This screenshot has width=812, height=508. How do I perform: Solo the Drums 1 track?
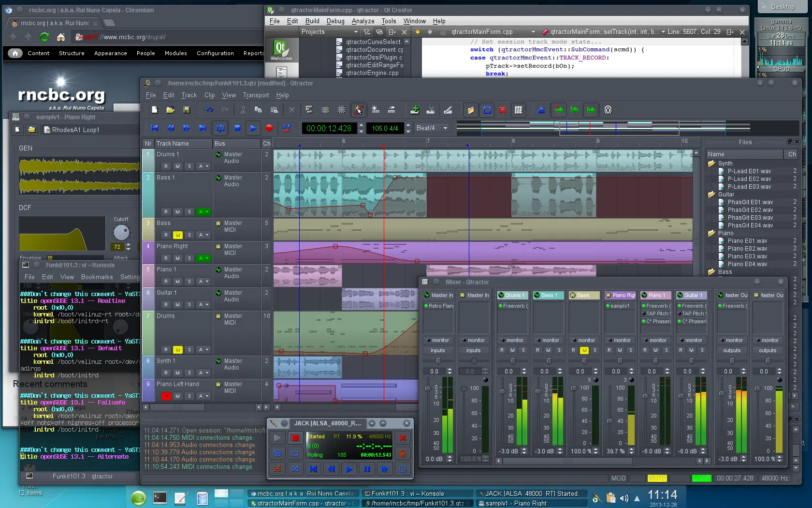(x=189, y=166)
